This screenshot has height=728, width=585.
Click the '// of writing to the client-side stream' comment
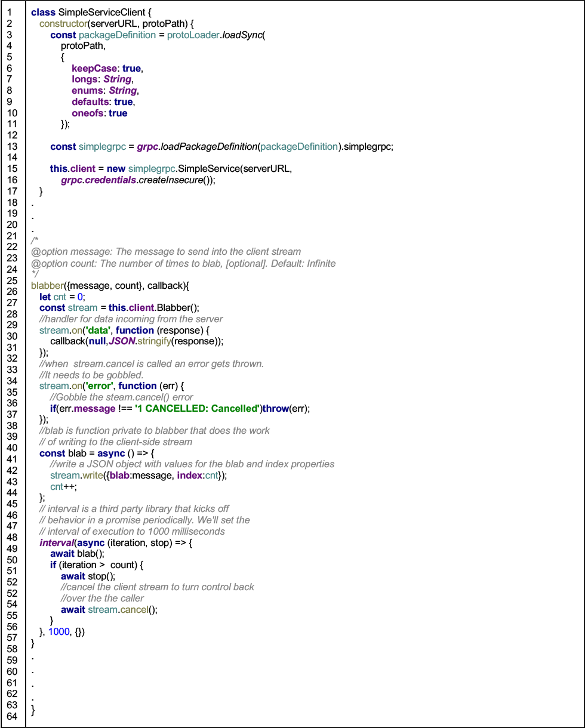tap(116, 442)
